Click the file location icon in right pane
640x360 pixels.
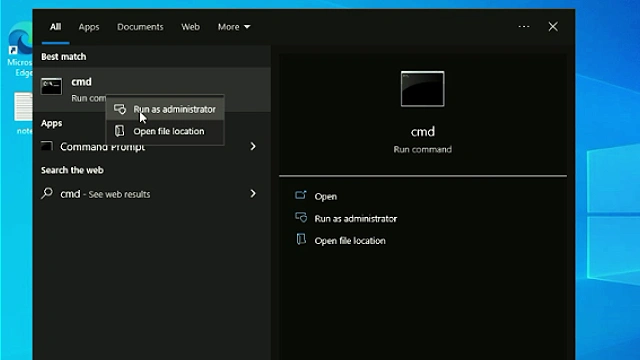[x=301, y=239]
